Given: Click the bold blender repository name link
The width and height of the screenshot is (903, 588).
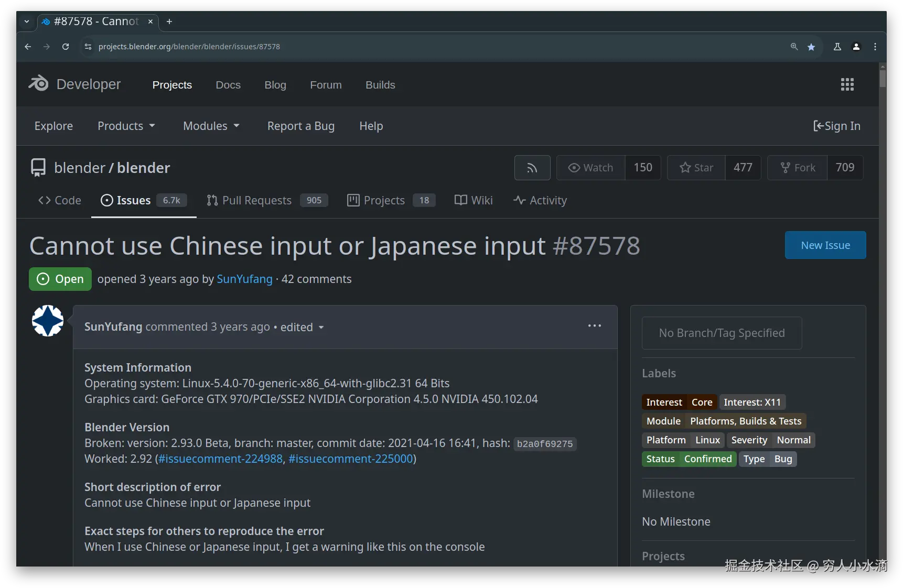Looking at the screenshot, I should pyautogui.click(x=144, y=168).
